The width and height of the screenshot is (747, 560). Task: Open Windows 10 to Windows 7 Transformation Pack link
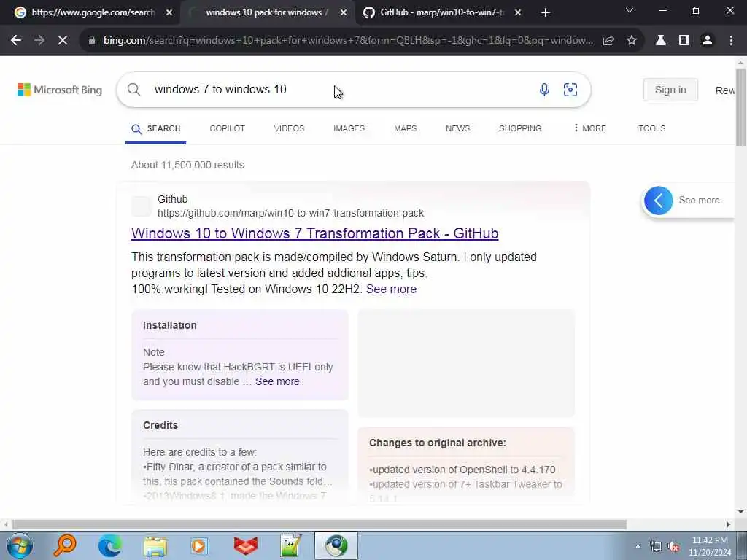[x=315, y=233]
